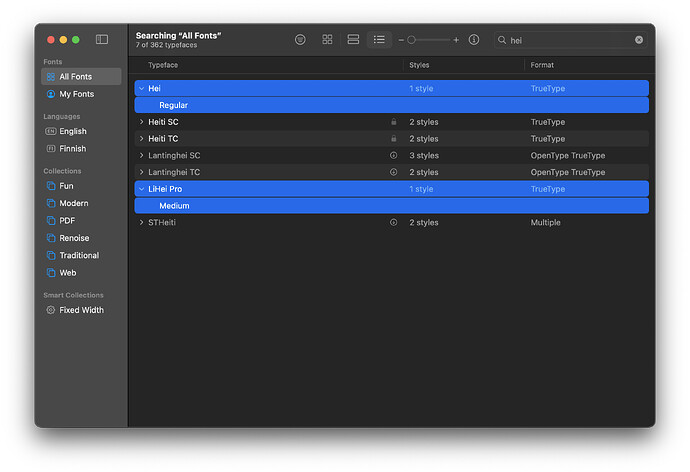
Task: Open the Traditional collection
Action: pos(81,255)
